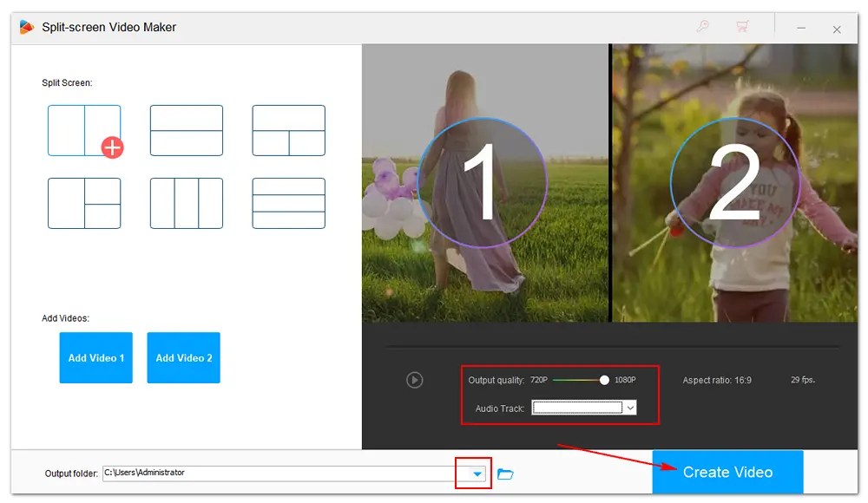This screenshot has width=868, height=503.
Task: Select the three-column vertical split layout
Action: coord(187,203)
